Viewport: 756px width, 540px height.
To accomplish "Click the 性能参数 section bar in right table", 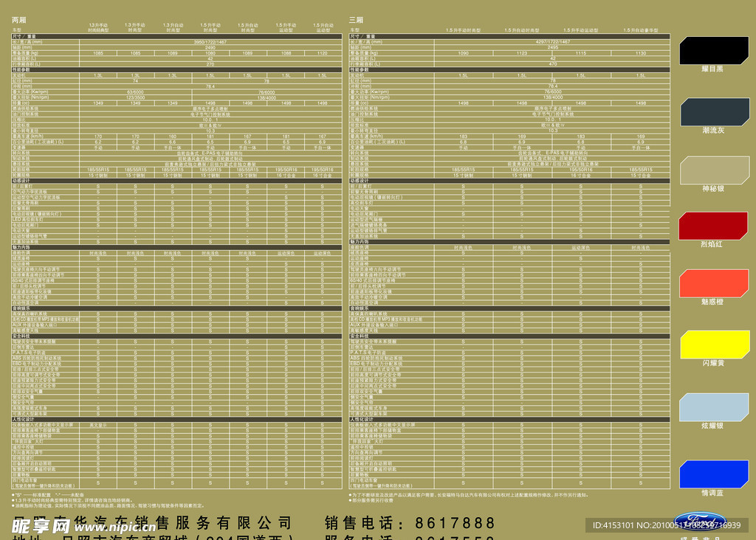I will 509,70.
